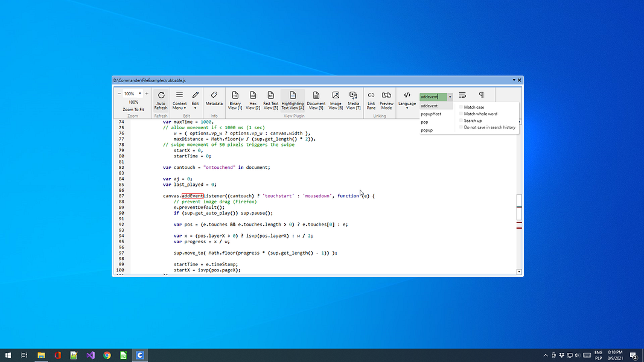Open the zoom percentage dropdown
This screenshot has height=362, width=644.
[139, 94]
